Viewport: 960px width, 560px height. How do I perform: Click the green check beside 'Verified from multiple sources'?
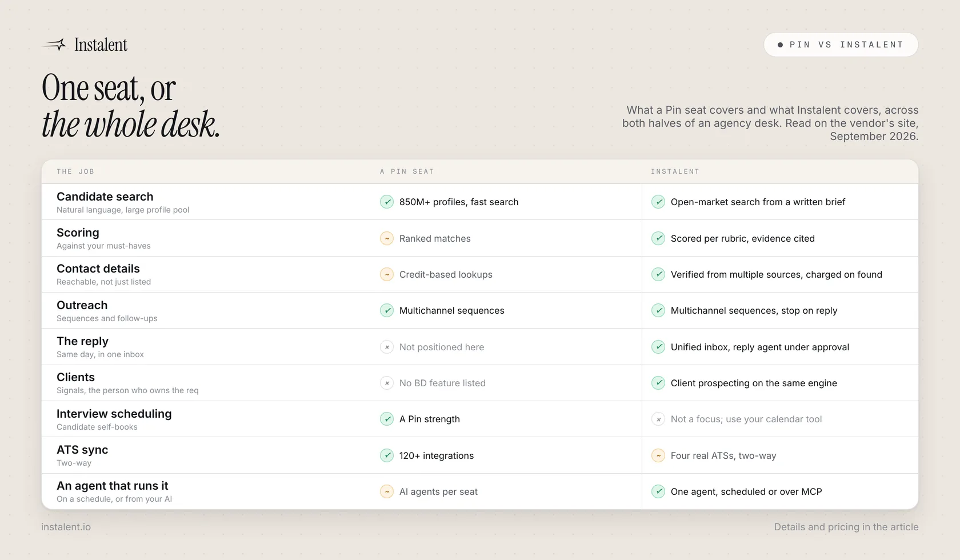coord(658,274)
